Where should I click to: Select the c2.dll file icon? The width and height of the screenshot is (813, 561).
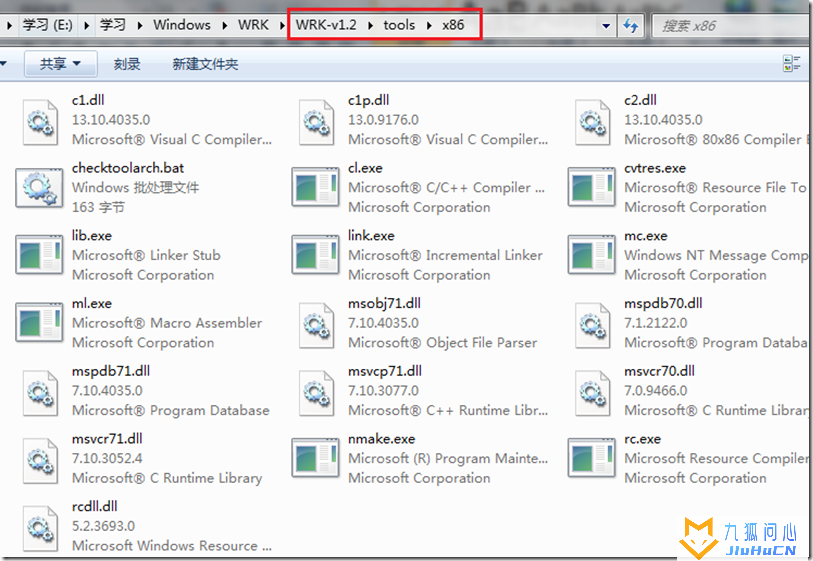click(593, 122)
